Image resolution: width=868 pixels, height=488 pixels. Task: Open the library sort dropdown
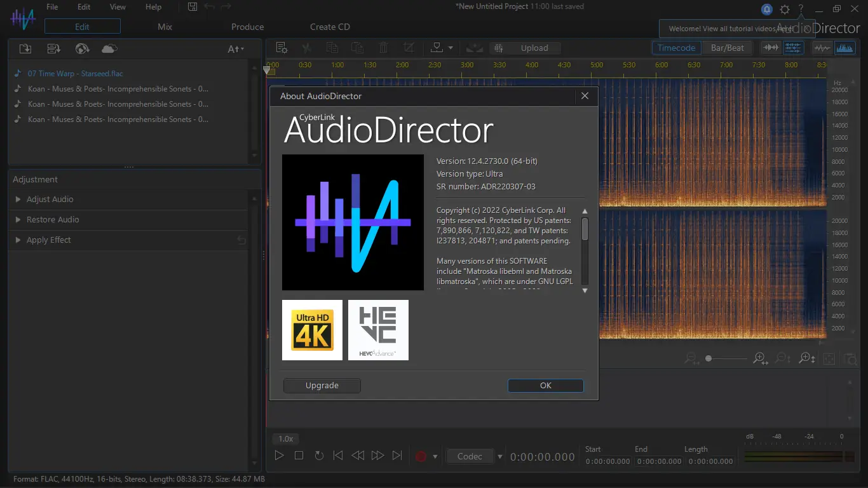[x=236, y=49]
